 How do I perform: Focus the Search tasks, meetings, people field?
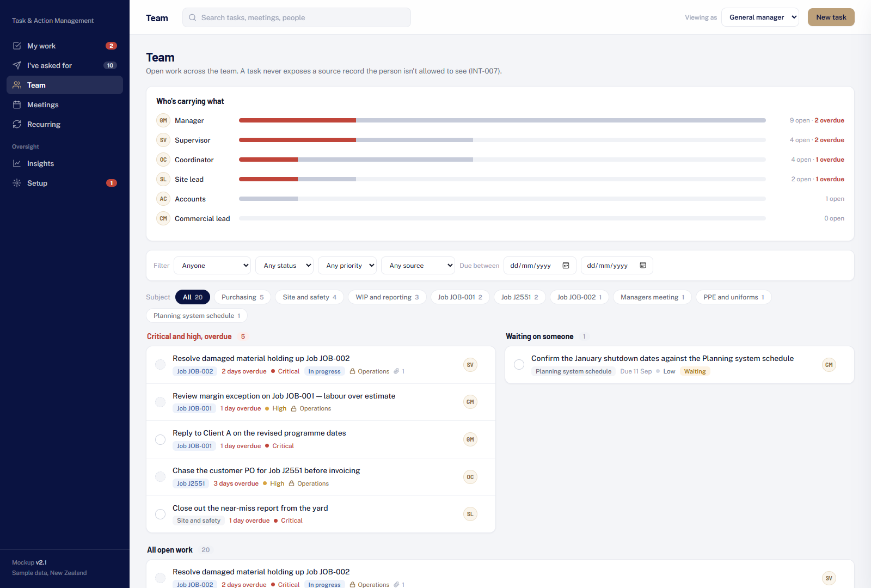(x=297, y=17)
